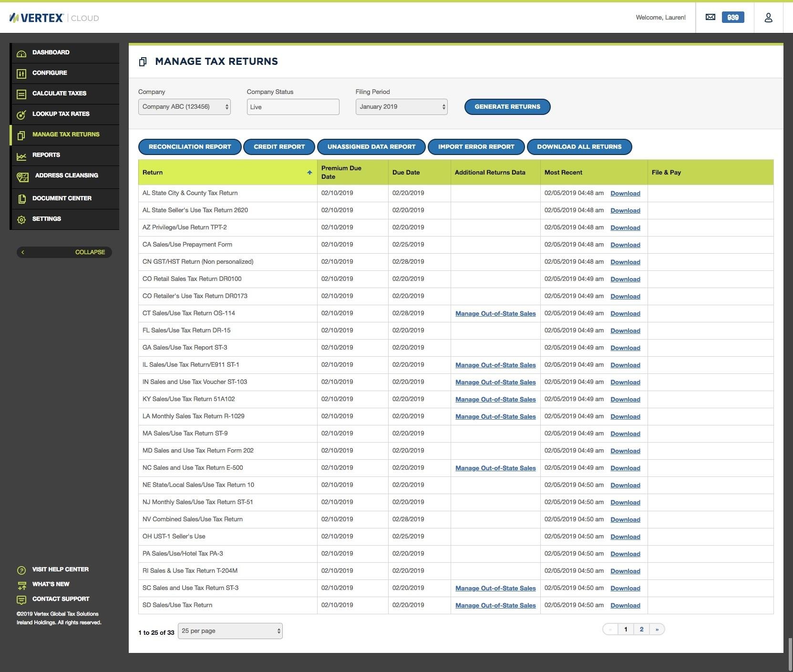
Task: Open the Company dropdown
Action: tap(185, 107)
